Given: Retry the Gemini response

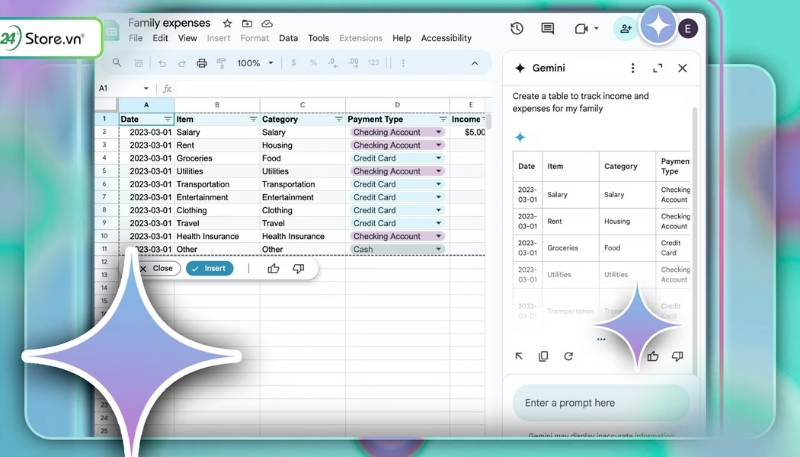Looking at the screenshot, I should click(x=568, y=356).
